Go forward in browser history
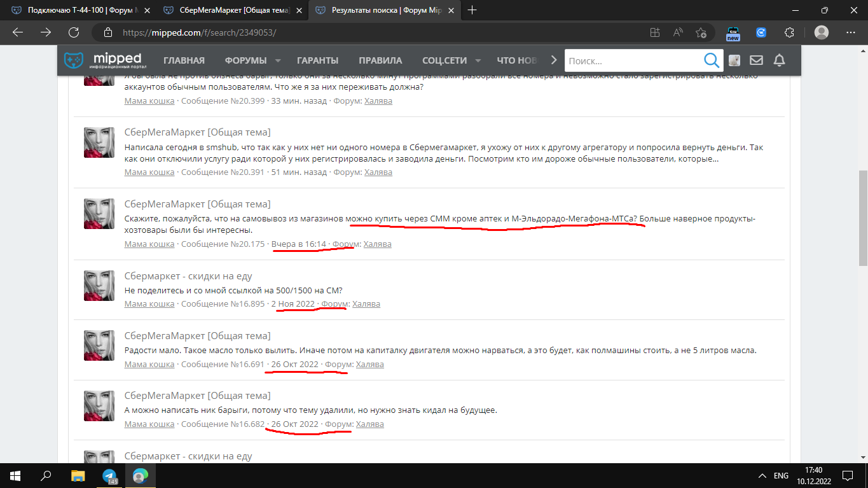The width and height of the screenshot is (868, 488). coord(46,32)
